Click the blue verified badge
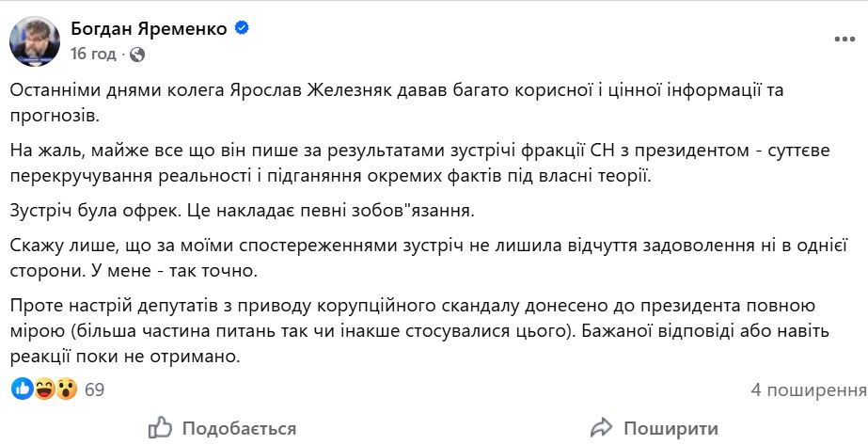868x445 pixels. 242,28
